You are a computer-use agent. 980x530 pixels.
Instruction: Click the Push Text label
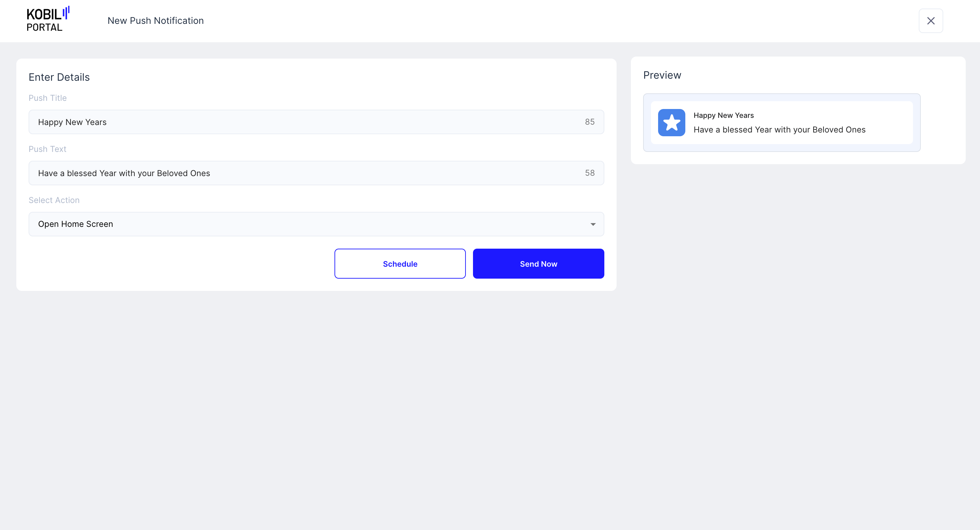tap(47, 149)
